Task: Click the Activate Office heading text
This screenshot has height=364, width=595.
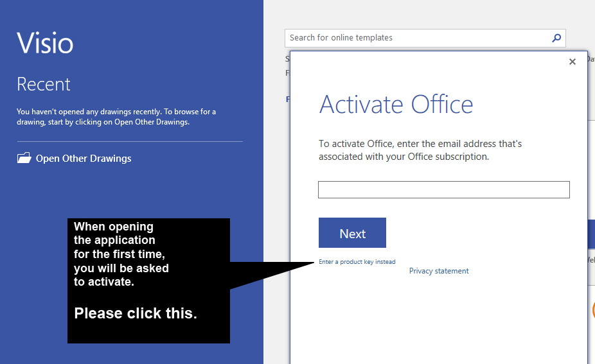Action: coord(396,104)
